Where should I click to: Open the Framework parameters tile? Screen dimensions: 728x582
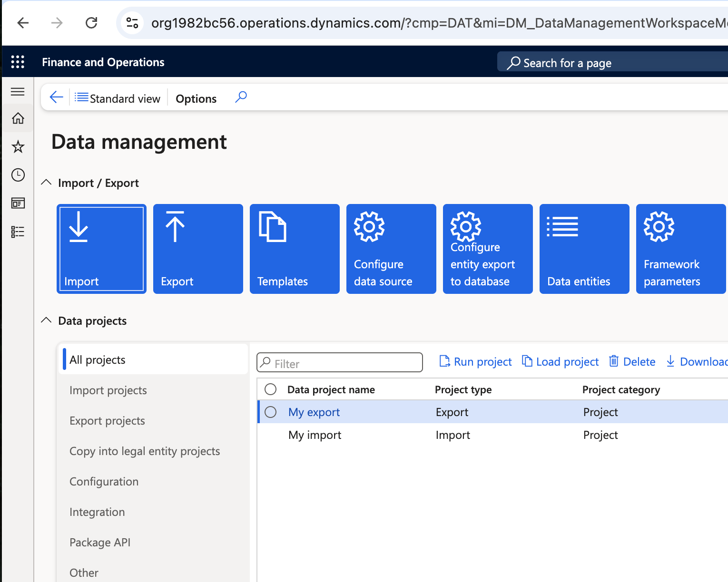click(681, 249)
